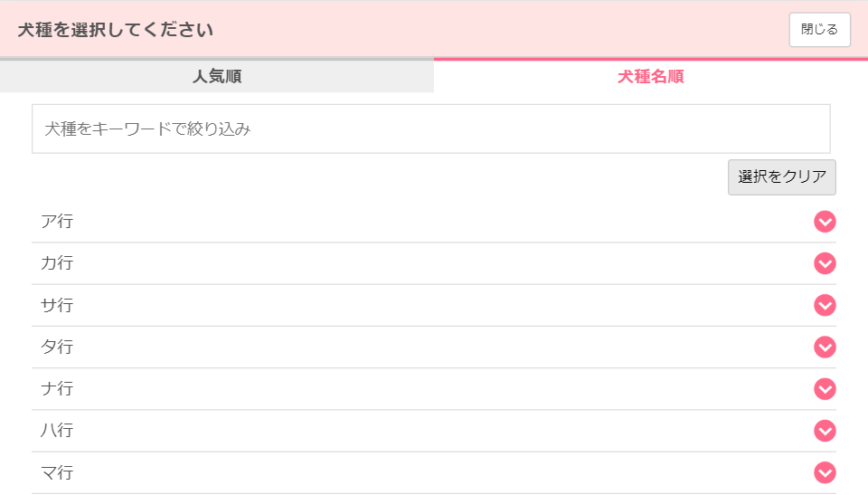This screenshot has width=868, height=495.
Task: Focus the breed keyword filter field
Action: tap(431, 129)
